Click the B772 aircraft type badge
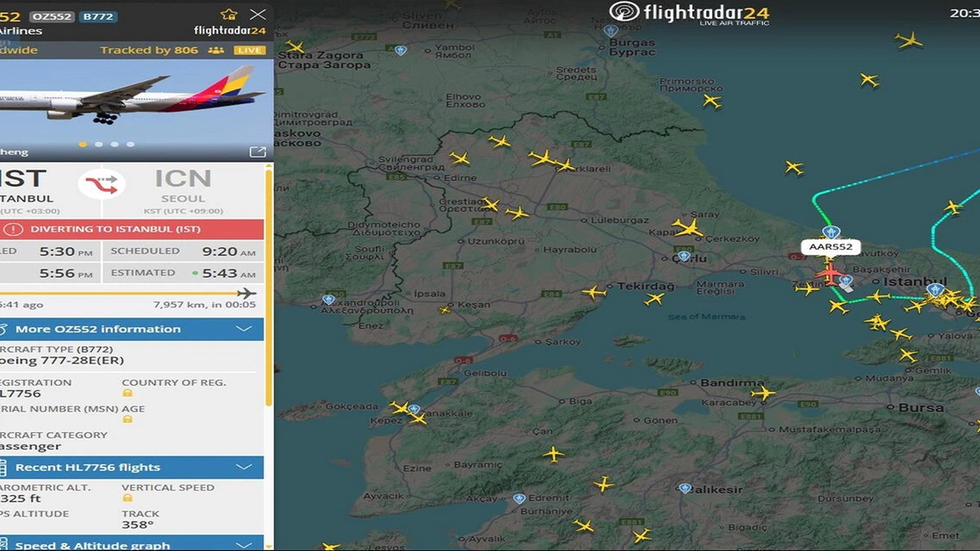The height and width of the screenshot is (551, 980). (x=96, y=16)
